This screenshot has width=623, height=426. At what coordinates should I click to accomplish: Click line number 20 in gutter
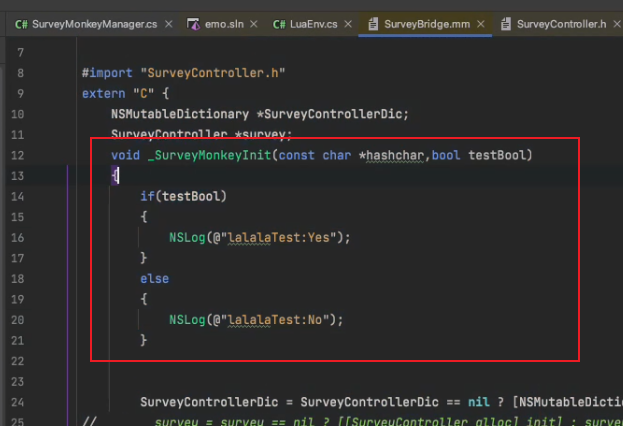(x=17, y=320)
